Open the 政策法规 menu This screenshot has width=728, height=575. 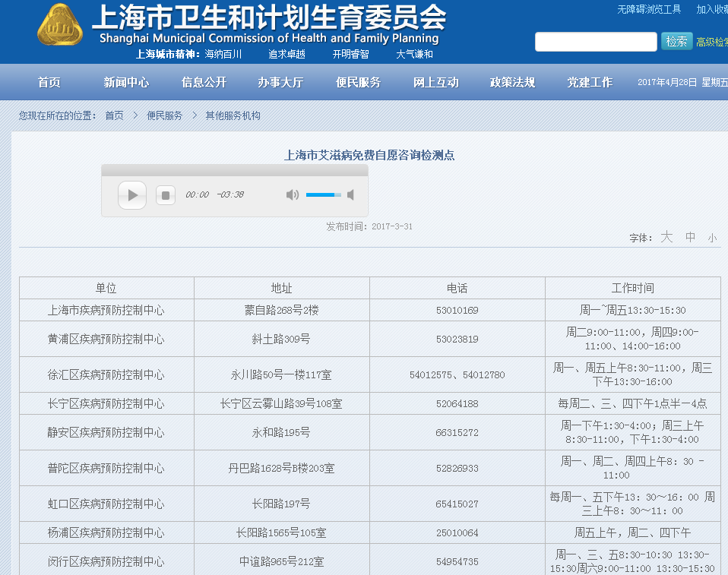pos(513,82)
